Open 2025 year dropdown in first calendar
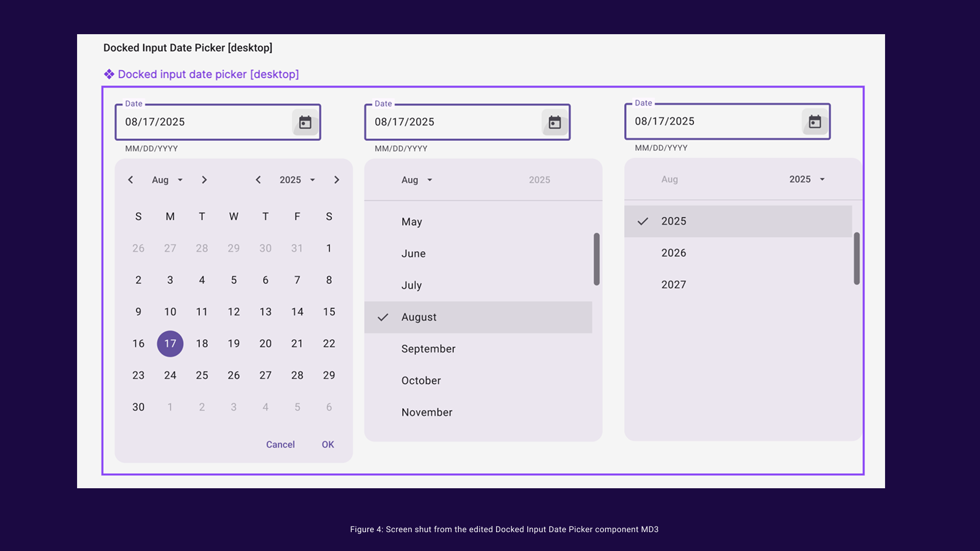This screenshot has height=551, width=980. [297, 180]
